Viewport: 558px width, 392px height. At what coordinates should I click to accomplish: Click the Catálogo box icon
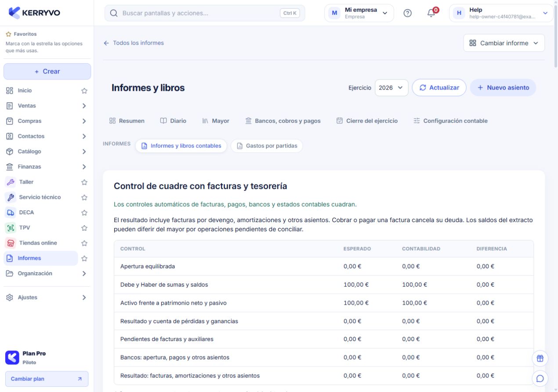click(x=10, y=151)
